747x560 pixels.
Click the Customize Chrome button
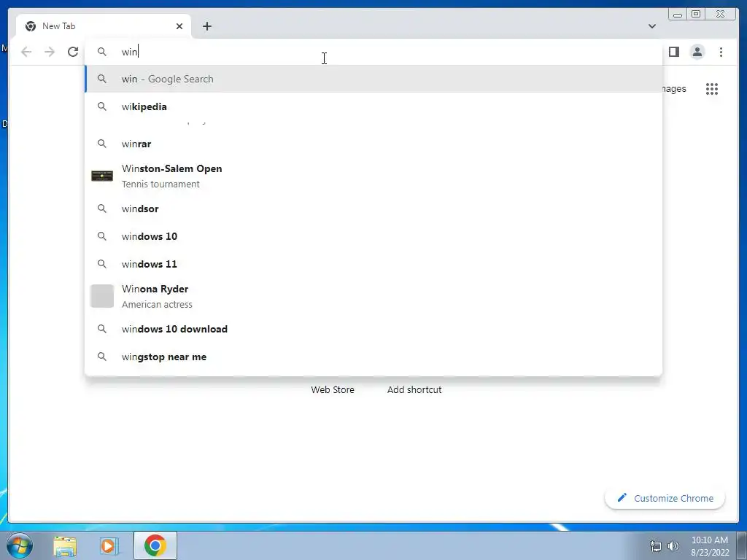[x=665, y=498]
